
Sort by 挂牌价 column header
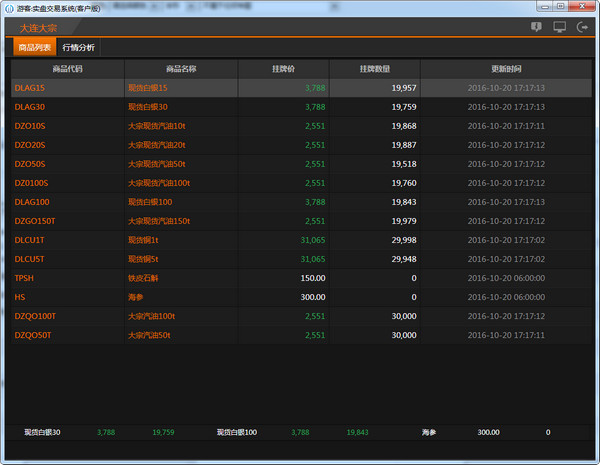(284, 69)
